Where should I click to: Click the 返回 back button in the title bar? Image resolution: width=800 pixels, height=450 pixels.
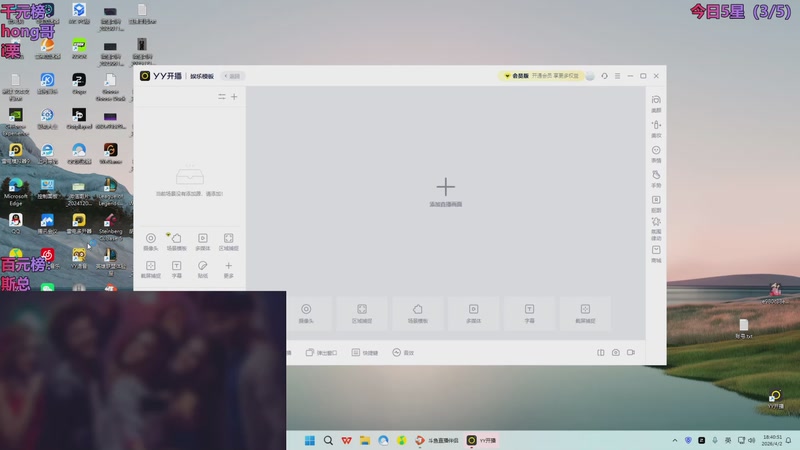tap(233, 76)
